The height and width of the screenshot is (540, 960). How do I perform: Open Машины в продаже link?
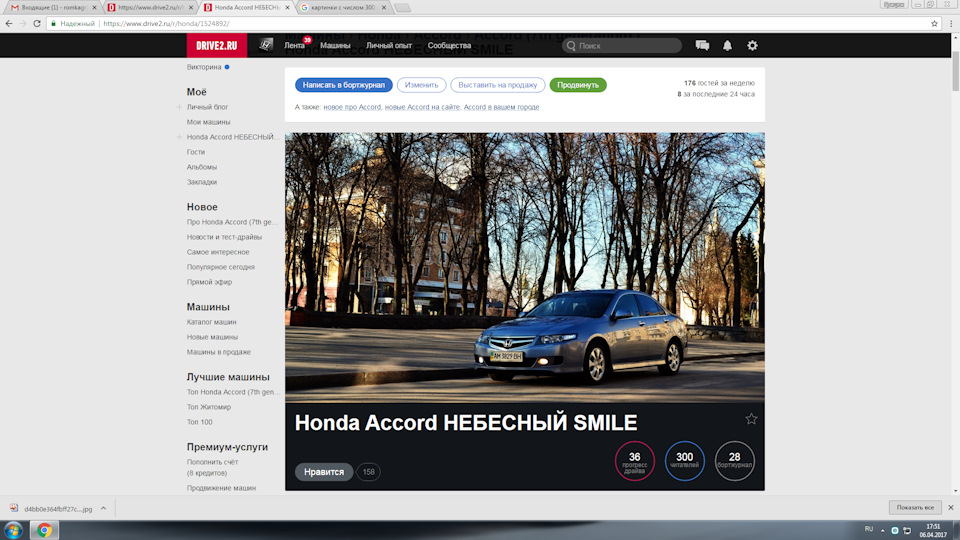coord(219,352)
